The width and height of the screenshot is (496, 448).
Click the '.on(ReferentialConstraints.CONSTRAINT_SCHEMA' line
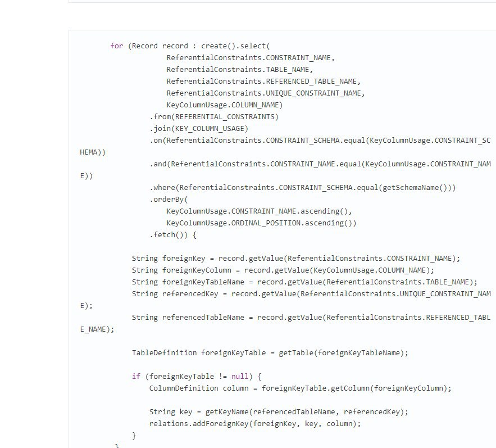tap(320, 141)
